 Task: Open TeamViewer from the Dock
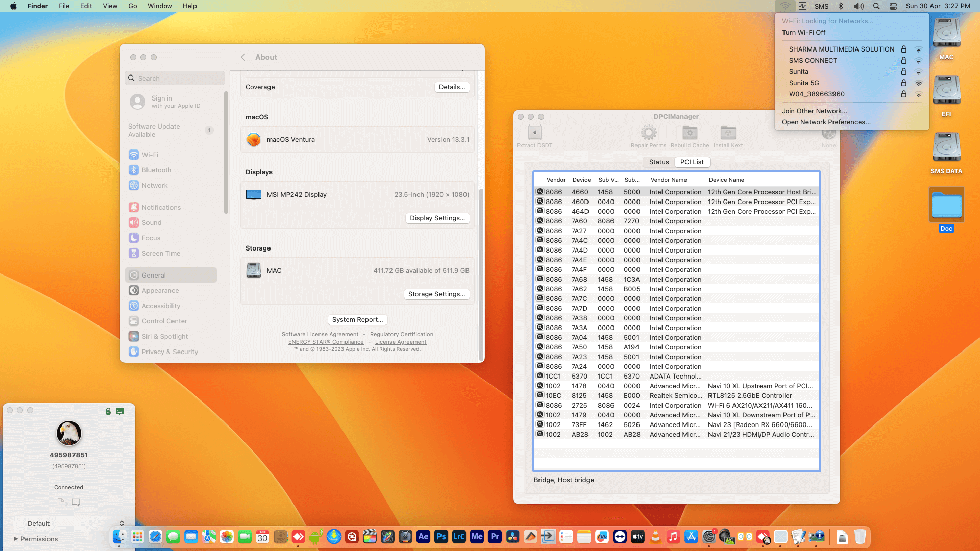pyautogui.click(x=620, y=537)
